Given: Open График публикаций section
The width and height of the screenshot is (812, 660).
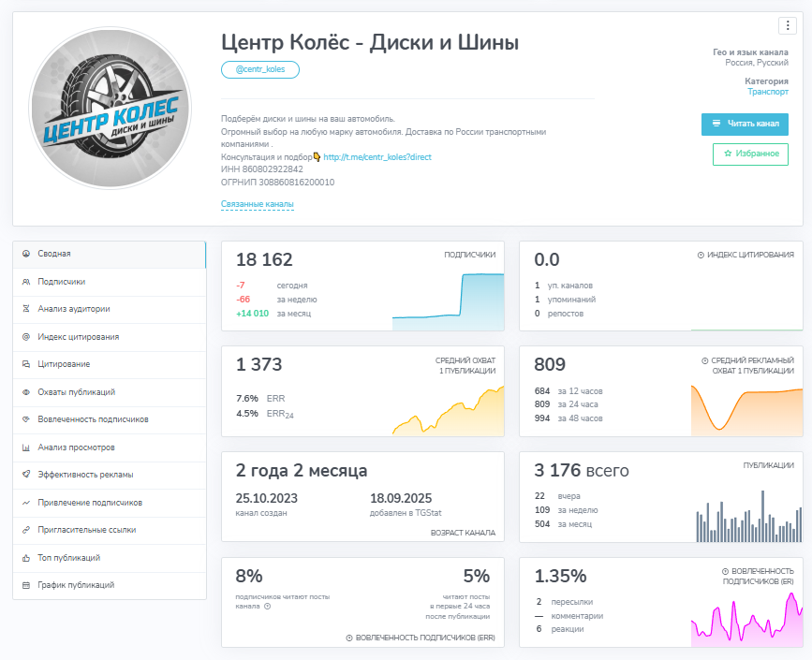Looking at the screenshot, I should click(109, 585).
